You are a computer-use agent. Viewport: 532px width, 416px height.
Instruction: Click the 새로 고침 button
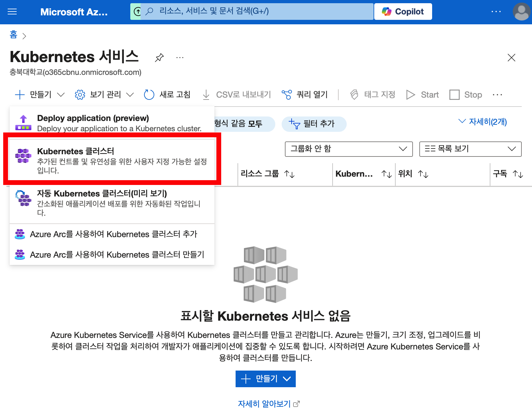coord(167,95)
